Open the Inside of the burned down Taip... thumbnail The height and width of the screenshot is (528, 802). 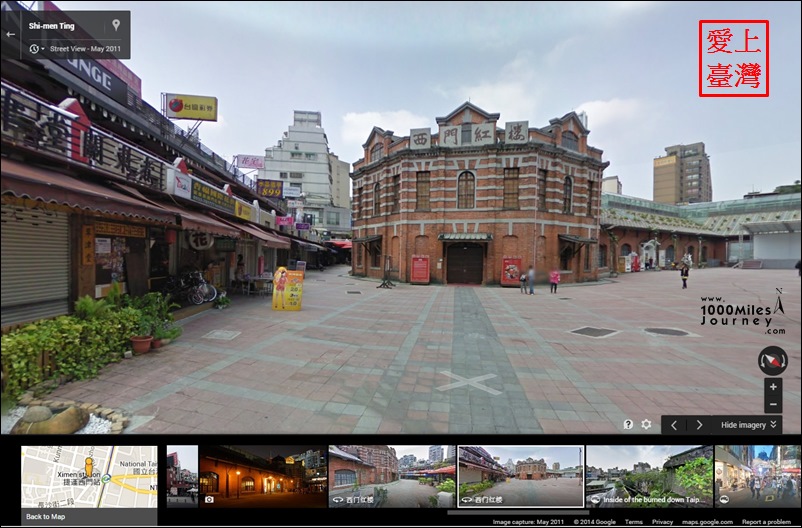pos(650,476)
